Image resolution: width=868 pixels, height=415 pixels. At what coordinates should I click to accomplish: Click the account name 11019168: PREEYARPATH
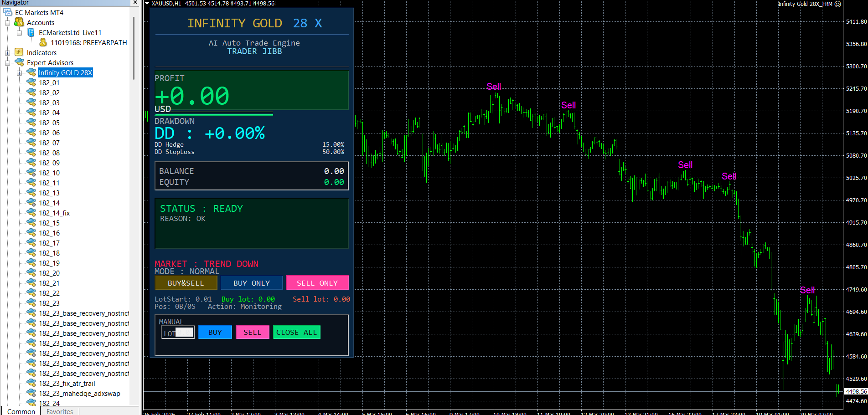pyautogui.click(x=89, y=42)
